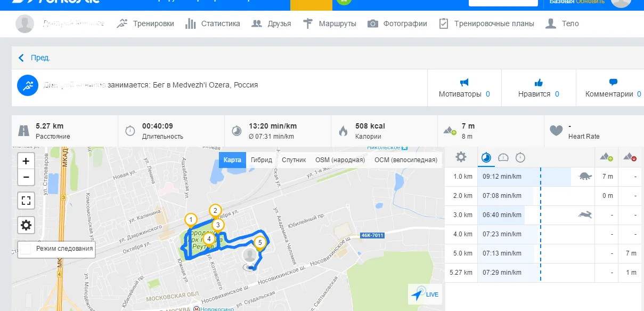
Task: Open lap table settings gear icon
Action: 461,157
